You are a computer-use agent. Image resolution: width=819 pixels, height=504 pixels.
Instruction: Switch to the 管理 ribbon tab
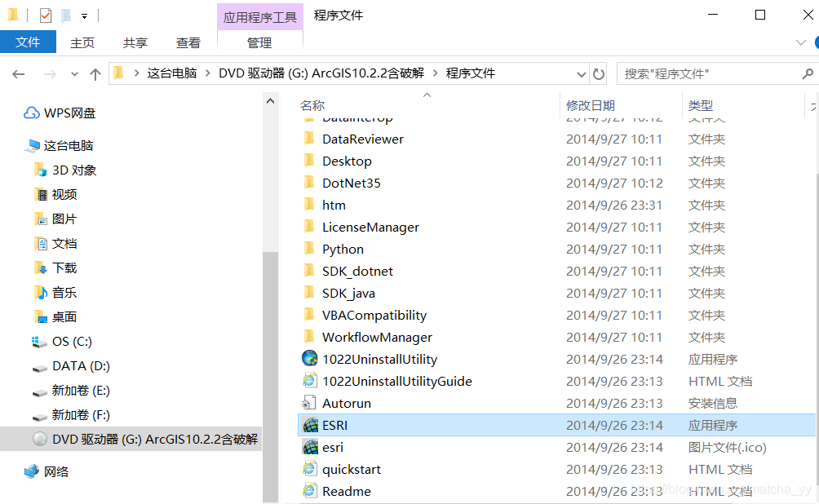(259, 43)
